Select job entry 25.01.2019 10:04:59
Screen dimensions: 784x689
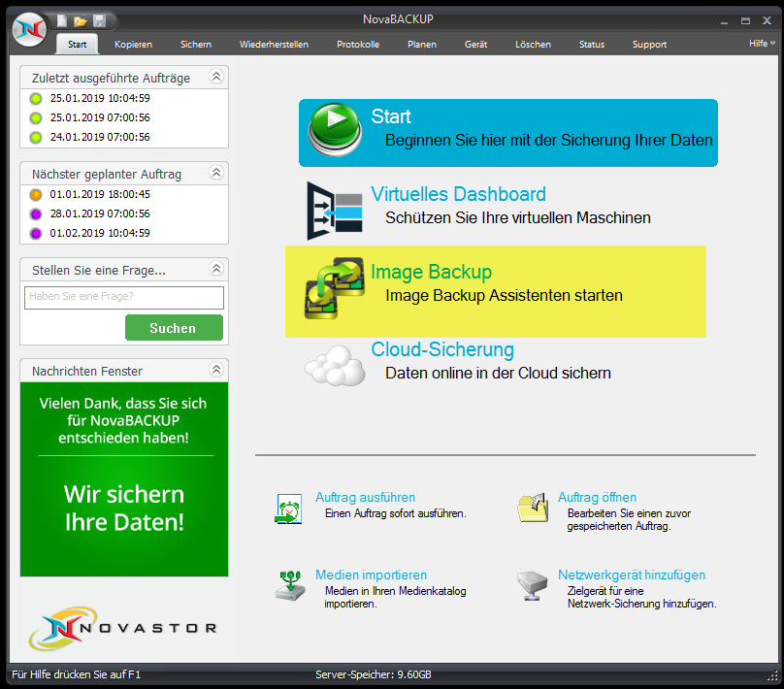100,98
